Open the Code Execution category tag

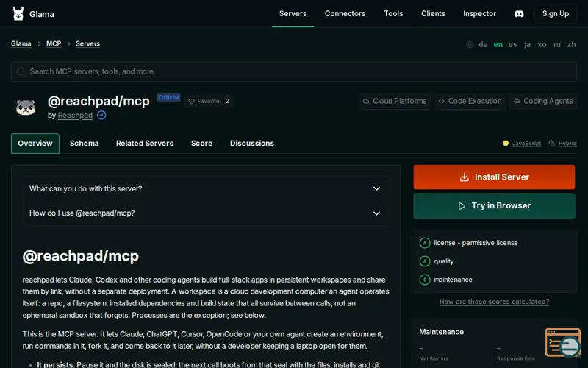pyautogui.click(x=470, y=101)
